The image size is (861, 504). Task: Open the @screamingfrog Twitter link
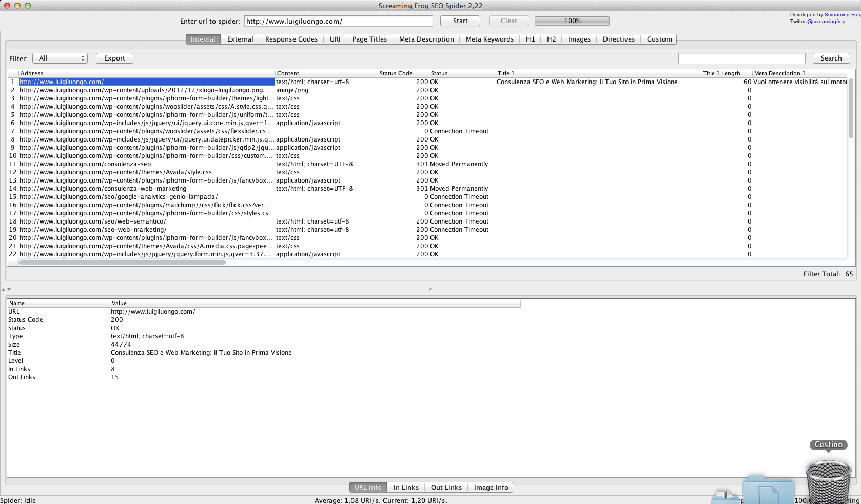[x=826, y=22]
